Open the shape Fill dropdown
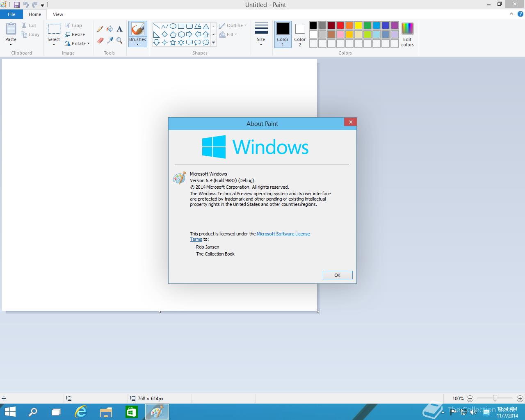525x420 pixels. (228, 34)
